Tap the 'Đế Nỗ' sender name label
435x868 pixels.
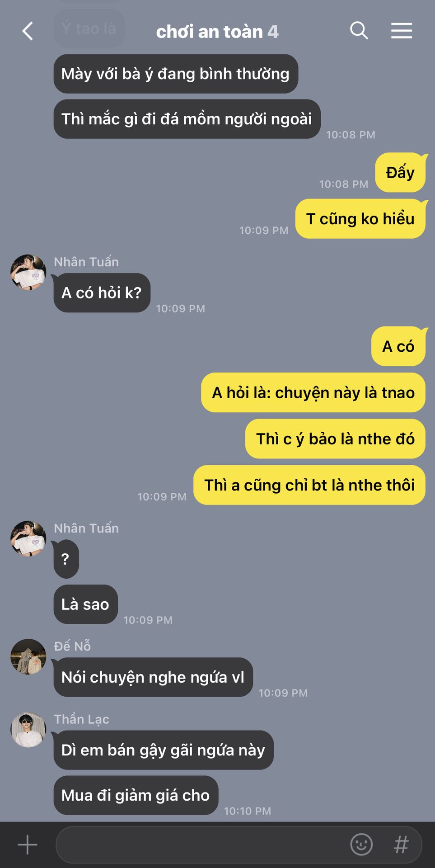pos(72,646)
